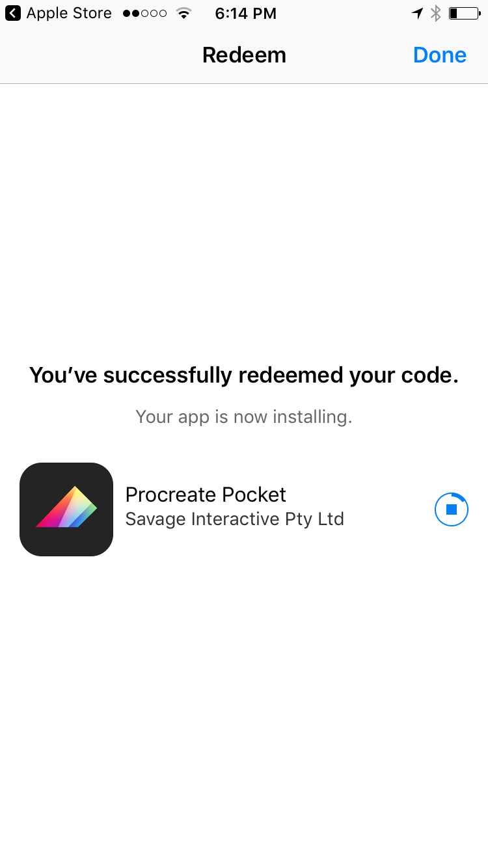Return to Apple Store via status bar label
The height and width of the screenshot is (868, 488).
69,13
